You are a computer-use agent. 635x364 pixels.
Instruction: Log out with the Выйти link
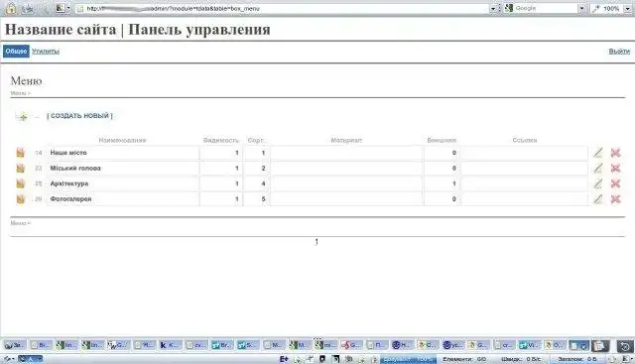(x=619, y=51)
